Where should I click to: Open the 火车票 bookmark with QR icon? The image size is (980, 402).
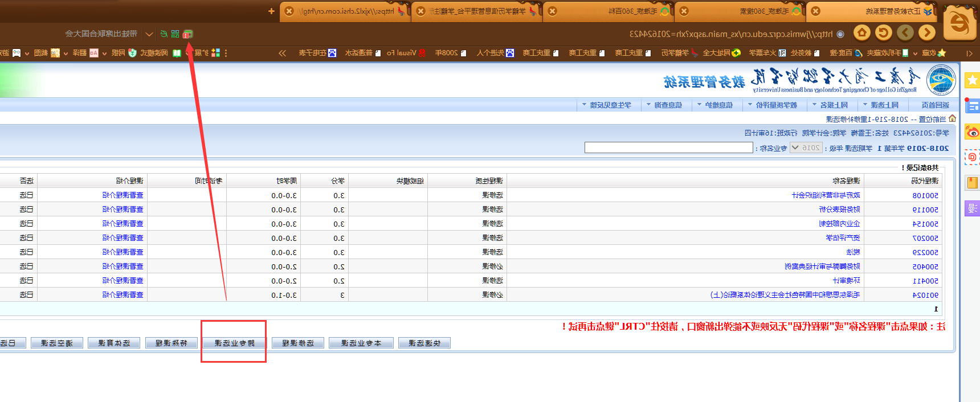[x=767, y=53]
